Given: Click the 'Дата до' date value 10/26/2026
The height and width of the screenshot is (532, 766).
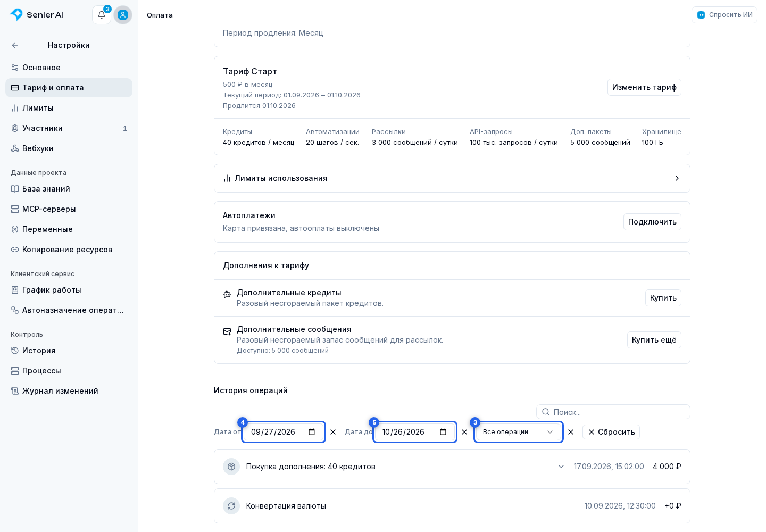Looking at the screenshot, I should pos(403,432).
